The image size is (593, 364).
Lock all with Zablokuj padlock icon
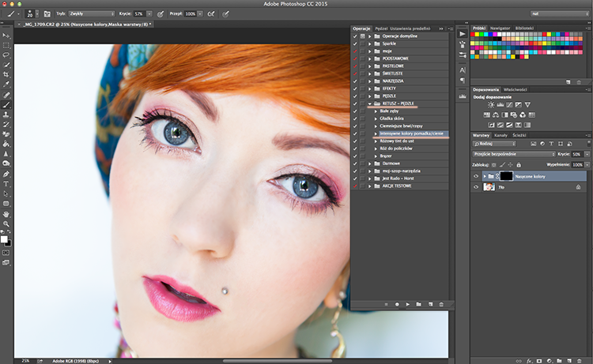(x=519, y=165)
